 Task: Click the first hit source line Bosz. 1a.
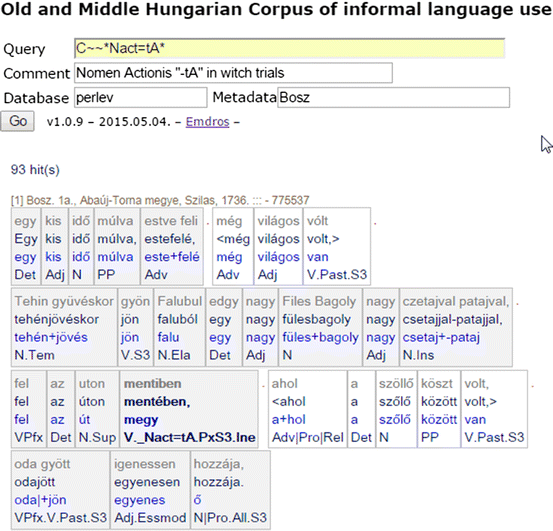160,200
